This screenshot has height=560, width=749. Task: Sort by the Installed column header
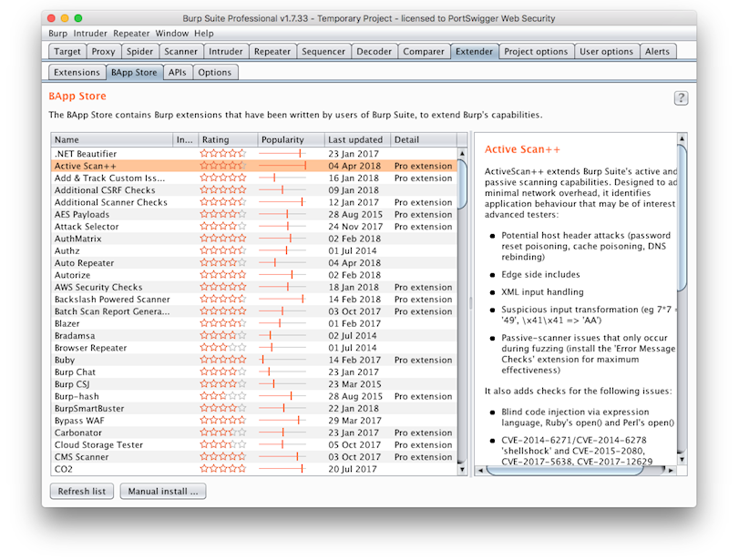click(x=185, y=140)
